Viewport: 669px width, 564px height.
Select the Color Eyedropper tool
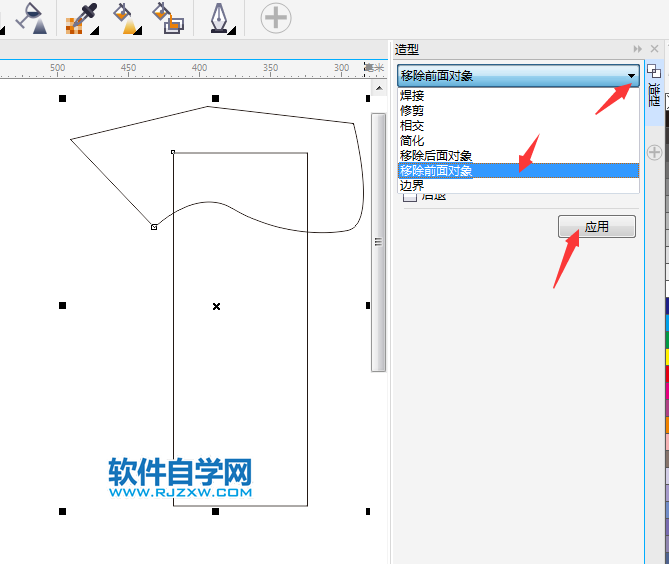[82, 18]
